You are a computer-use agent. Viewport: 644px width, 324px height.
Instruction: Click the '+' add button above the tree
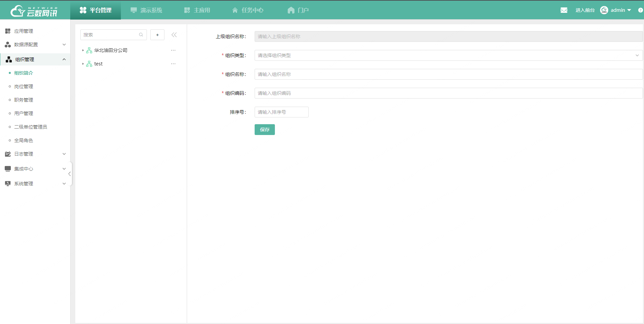[x=157, y=34]
